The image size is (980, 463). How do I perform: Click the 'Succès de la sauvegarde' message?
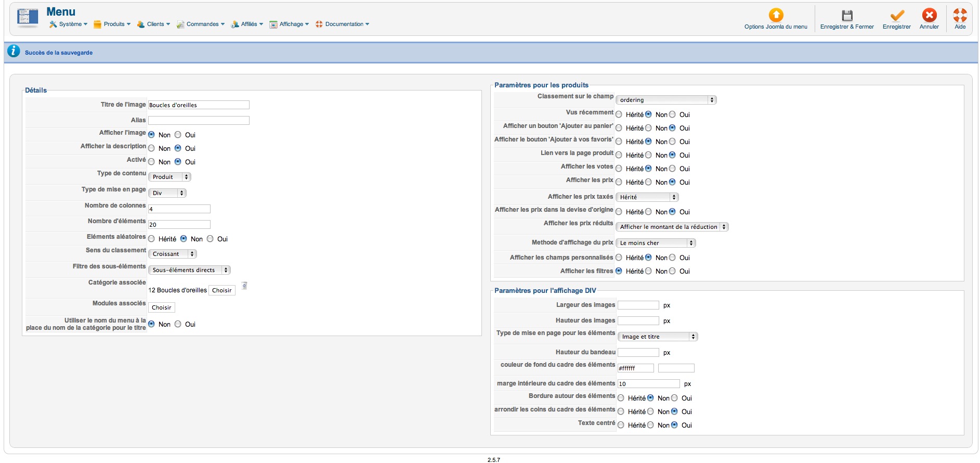point(59,53)
